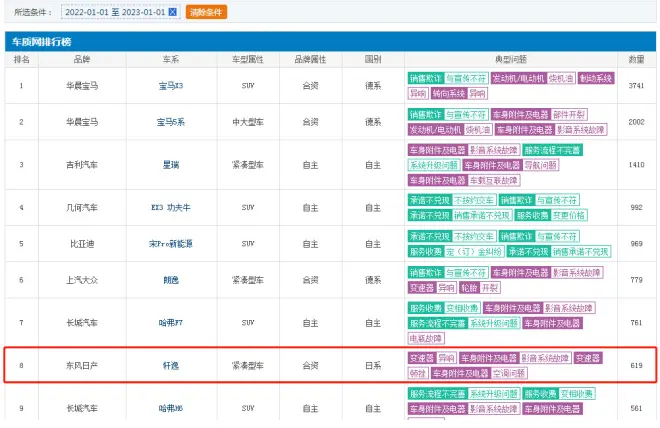This screenshot has height=428, width=660.
Task: Select 长城汽车 in the 哈弗F7 row
Action: pyautogui.click(x=82, y=323)
